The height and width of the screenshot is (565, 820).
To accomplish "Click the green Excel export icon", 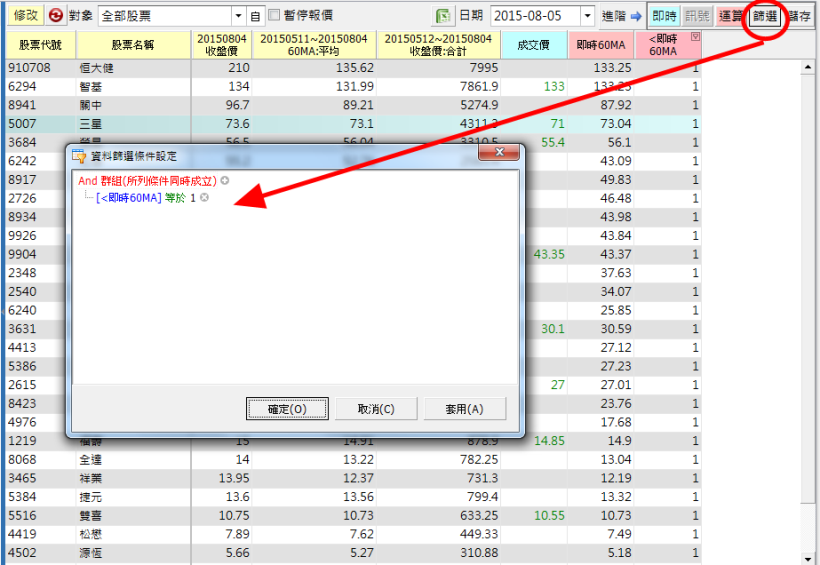I will 442,16.
